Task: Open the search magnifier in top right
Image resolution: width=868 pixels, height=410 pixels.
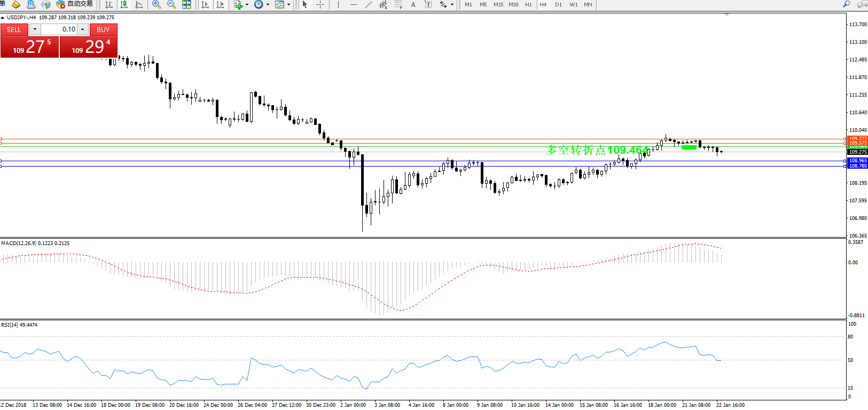Action: tap(846, 4)
